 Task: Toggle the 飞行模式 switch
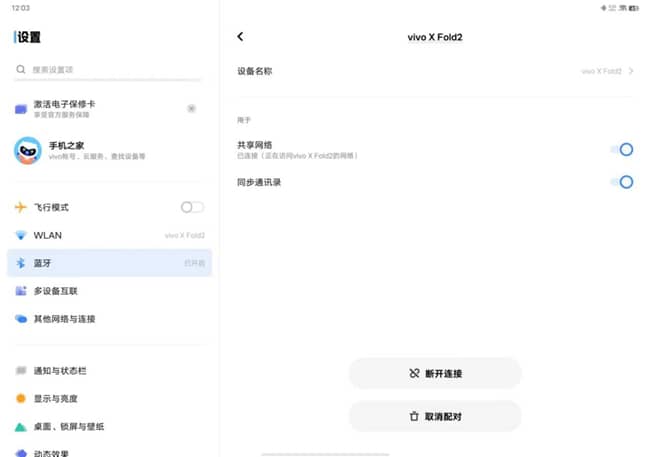(x=192, y=207)
